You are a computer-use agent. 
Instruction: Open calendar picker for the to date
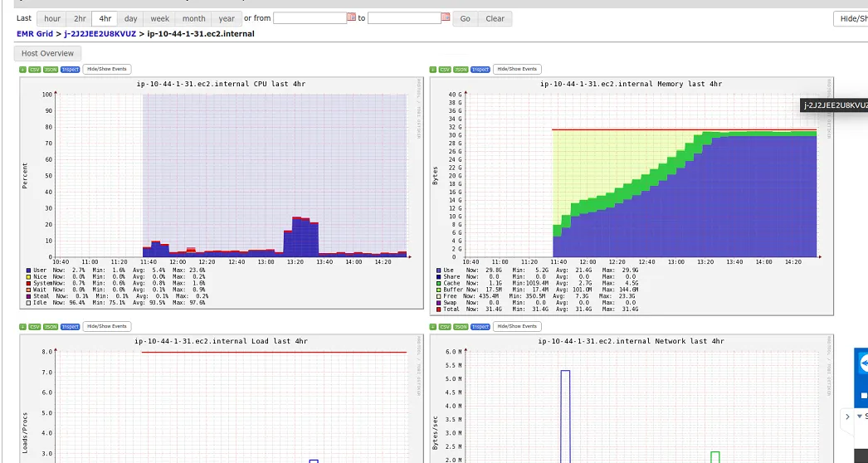446,17
